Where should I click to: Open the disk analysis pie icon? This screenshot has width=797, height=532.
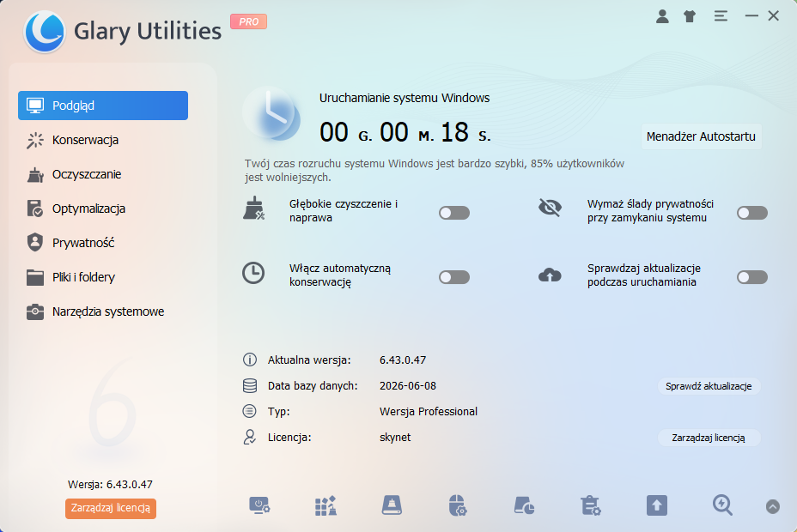click(524, 505)
